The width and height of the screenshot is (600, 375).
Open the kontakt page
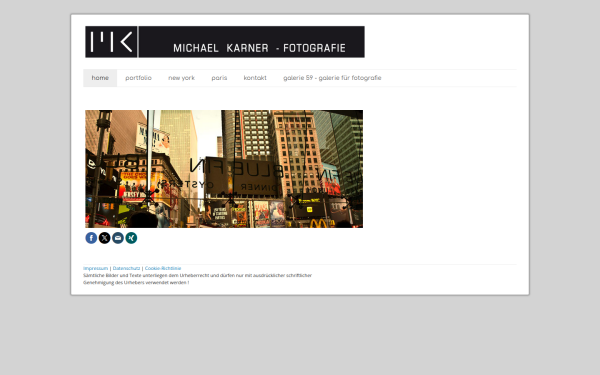(x=255, y=78)
